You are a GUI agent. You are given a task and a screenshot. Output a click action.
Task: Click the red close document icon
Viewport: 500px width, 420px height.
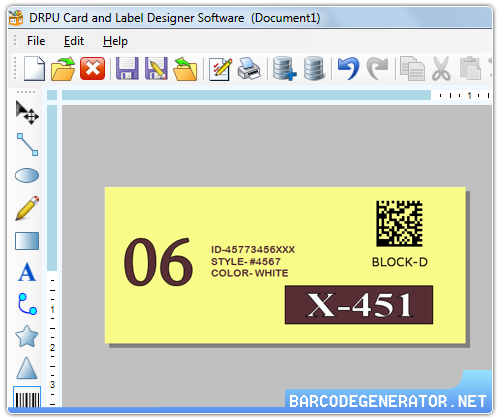[92, 69]
